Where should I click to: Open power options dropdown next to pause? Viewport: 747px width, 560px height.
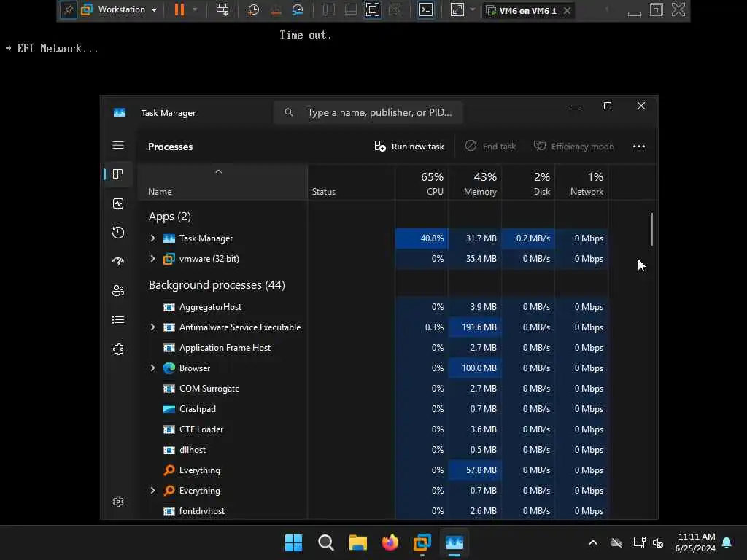195,10
